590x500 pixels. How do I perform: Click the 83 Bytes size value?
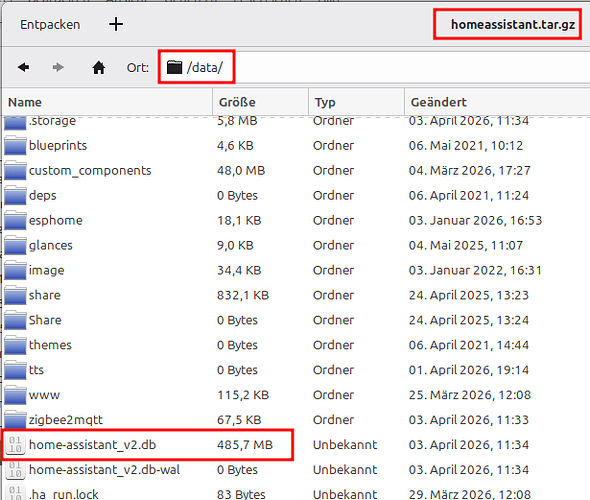[x=241, y=494]
